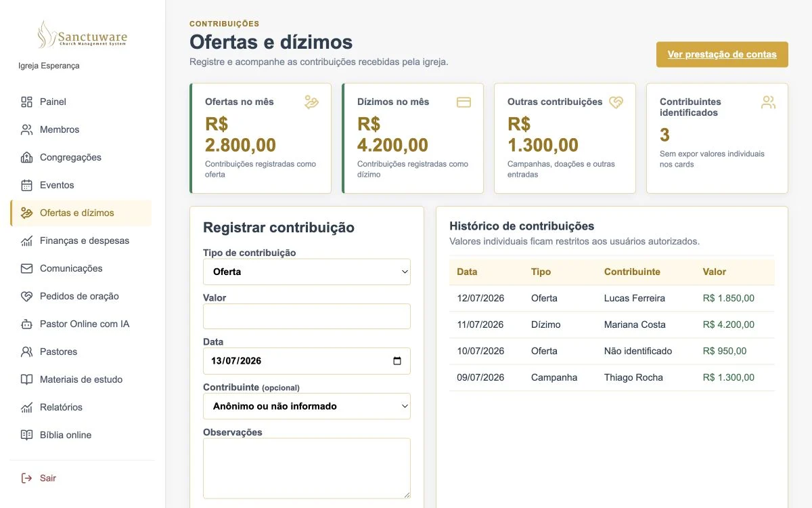Viewport: 812px width, 508px height.
Task: Navigate to Congregações
Action: (x=81, y=157)
